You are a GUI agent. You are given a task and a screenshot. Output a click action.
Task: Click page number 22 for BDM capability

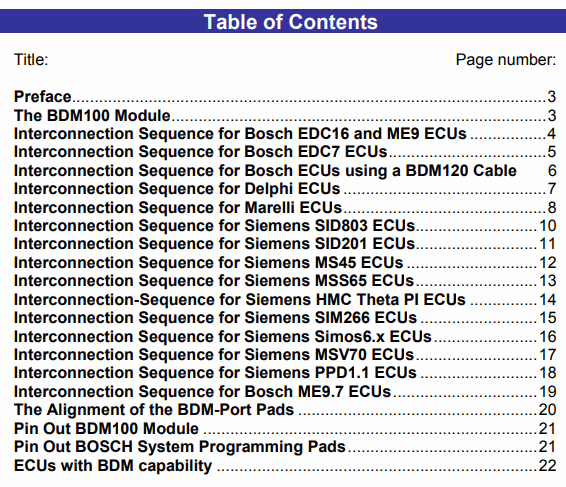click(547, 466)
